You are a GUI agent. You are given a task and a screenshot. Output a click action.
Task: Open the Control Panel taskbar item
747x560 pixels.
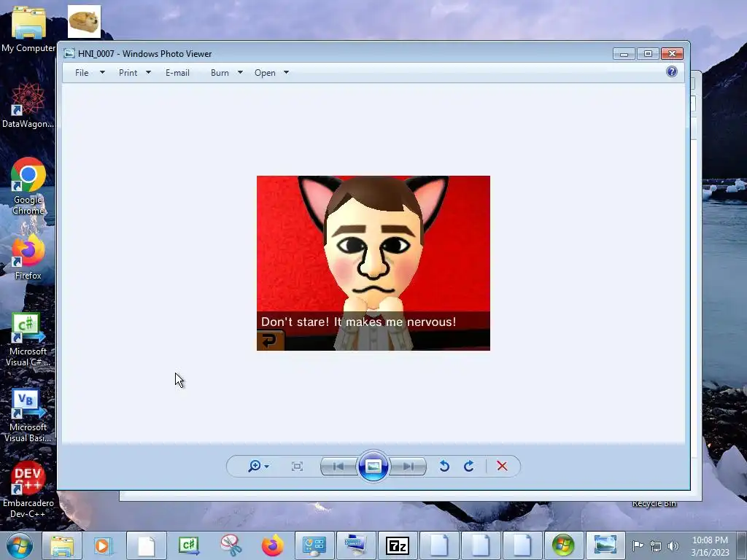314,545
